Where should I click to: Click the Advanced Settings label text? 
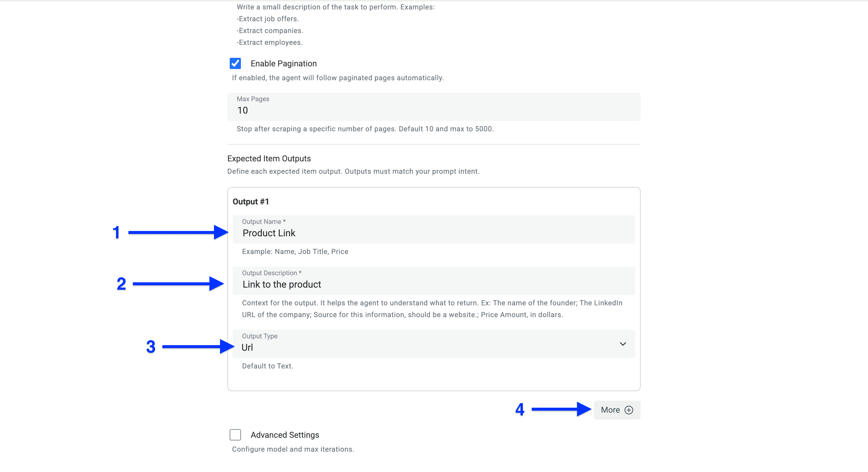285,435
